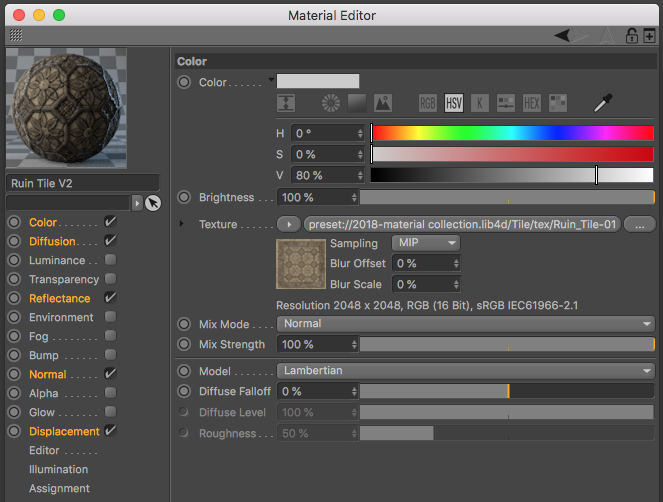Click the rainbow Hue slider
This screenshot has height=502, width=663.
[x=512, y=132]
